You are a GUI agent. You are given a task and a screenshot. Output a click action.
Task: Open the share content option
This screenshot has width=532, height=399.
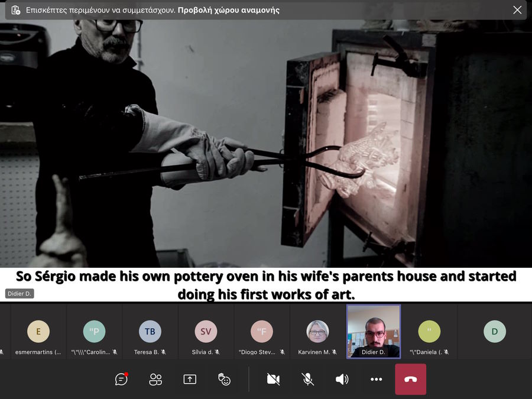(190, 379)
